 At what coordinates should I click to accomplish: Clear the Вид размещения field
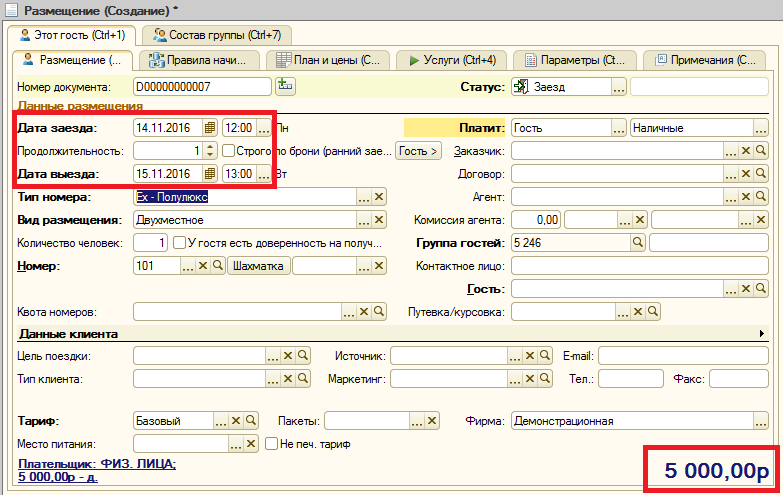pos(379,220)
